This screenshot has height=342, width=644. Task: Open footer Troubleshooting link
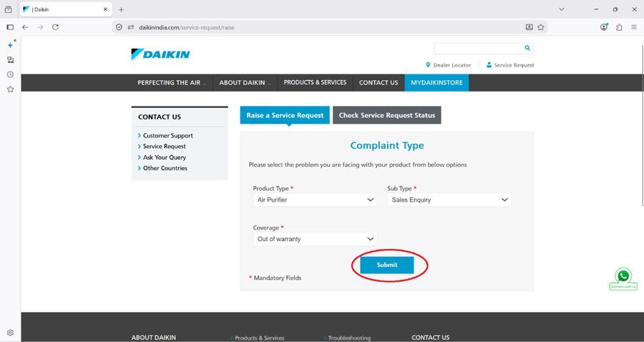tap(349, 338)
